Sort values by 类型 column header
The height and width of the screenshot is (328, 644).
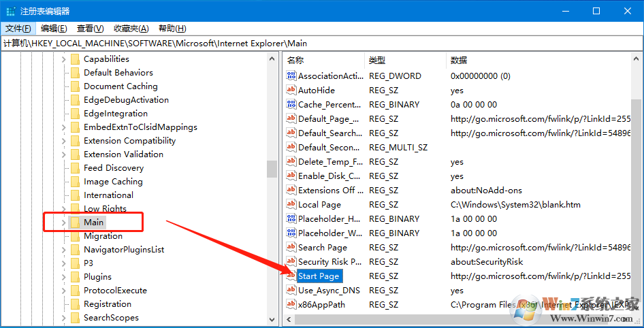point(377,61)
